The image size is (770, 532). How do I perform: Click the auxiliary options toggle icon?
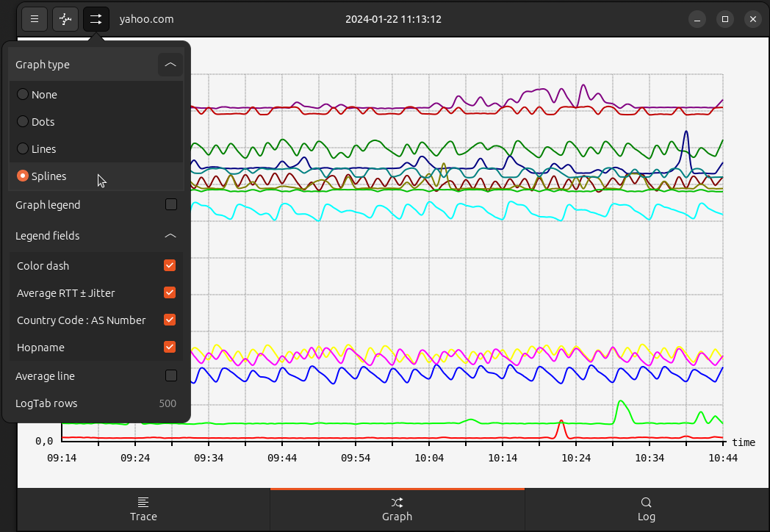(96, 19)
